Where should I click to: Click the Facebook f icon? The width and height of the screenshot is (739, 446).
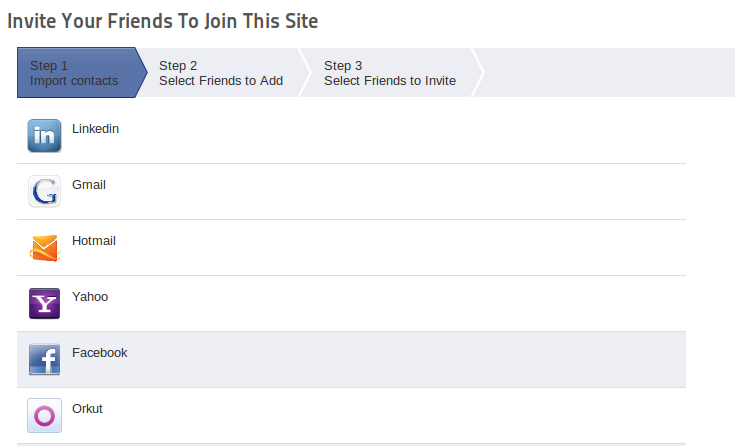tap(44, 360)
